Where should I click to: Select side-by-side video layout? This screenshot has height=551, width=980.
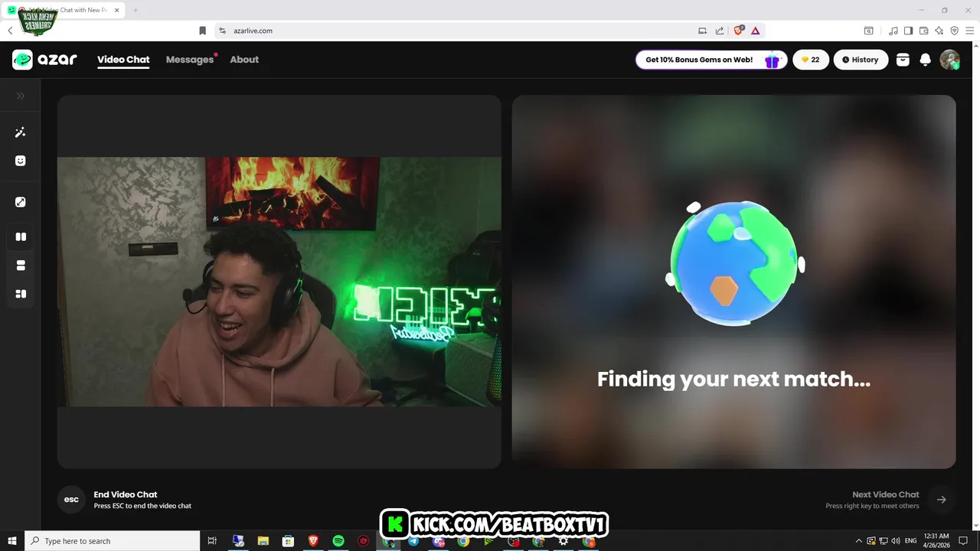tap(21, 236)
